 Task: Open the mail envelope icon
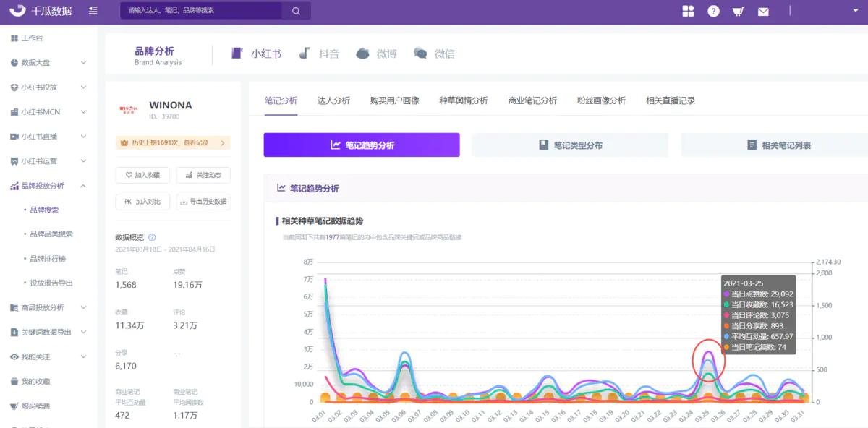point(763,12)
